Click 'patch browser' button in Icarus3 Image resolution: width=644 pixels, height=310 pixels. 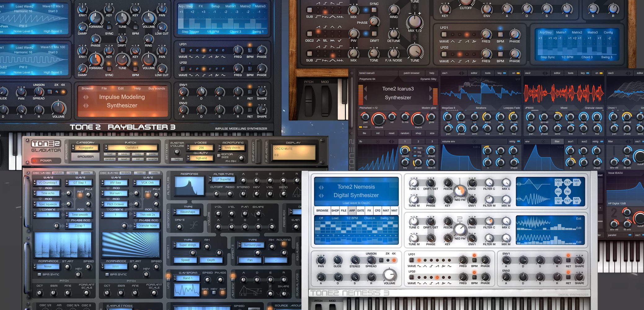point(411,73)
